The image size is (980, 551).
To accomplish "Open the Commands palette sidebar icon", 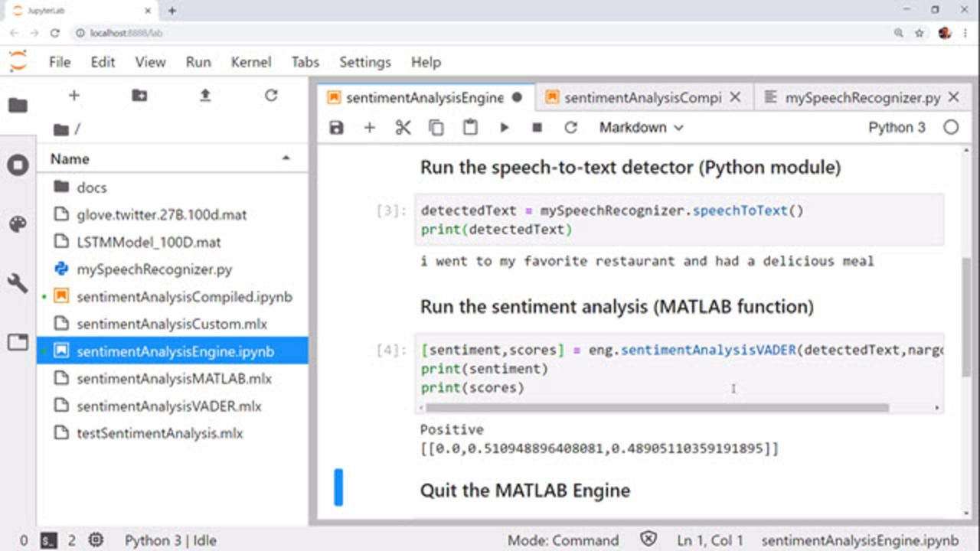I will [x=18, y=224].
